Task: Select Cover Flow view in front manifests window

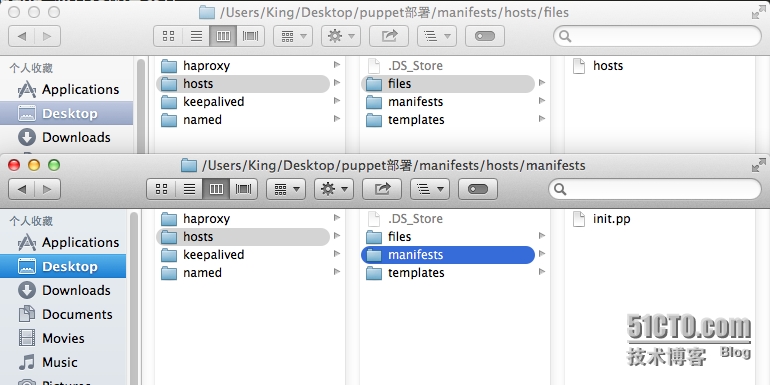Action: pyautogui.click(x=244, y=189)
